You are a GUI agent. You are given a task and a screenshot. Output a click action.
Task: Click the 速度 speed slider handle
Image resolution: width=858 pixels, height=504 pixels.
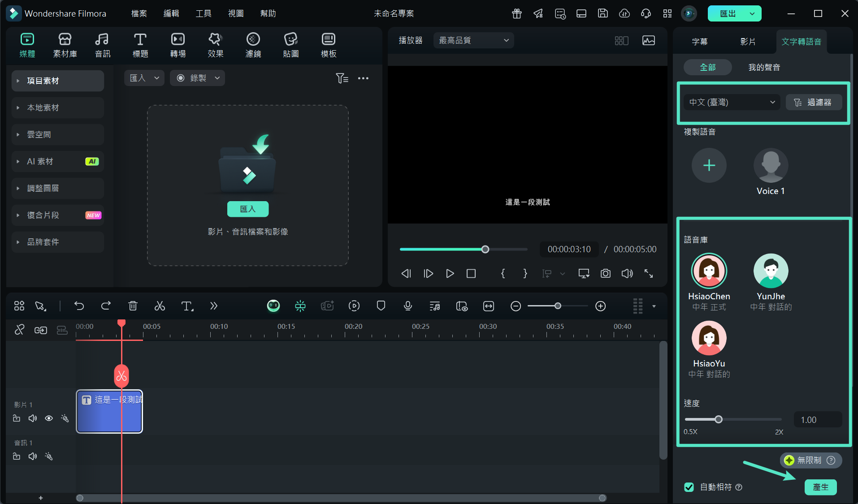[x=719, y=419]
